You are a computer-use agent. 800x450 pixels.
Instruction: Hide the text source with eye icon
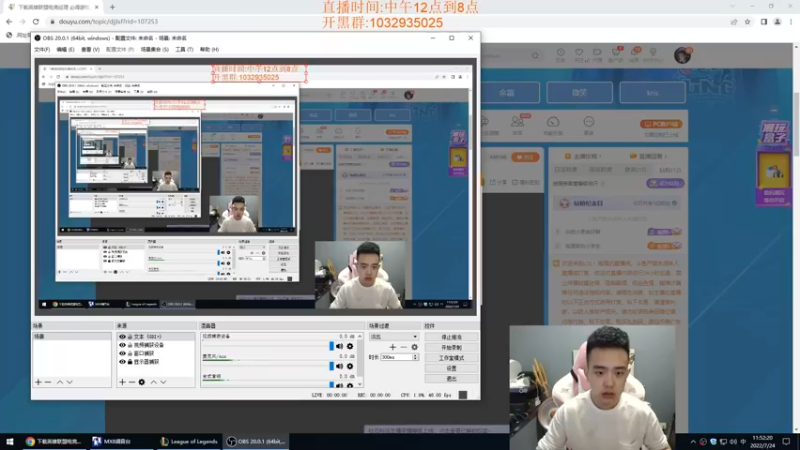click(122, 337)
